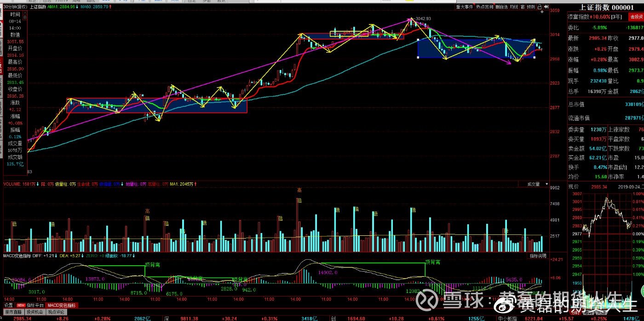The image size is (644, 321).
Task: Click 设置 settings below MACD panel
Action: click(8, 305)
